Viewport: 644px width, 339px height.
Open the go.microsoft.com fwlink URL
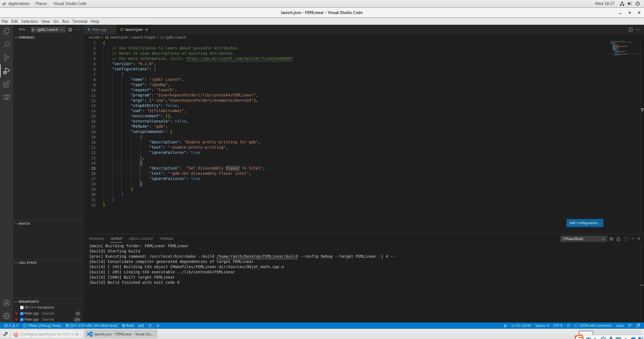pyautogui.click(x=240, y=59)
